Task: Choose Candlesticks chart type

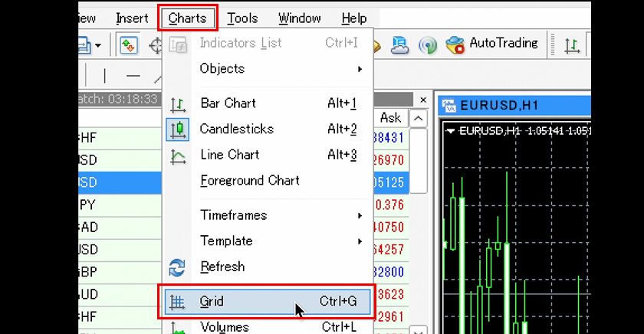Action: [268, 129]
